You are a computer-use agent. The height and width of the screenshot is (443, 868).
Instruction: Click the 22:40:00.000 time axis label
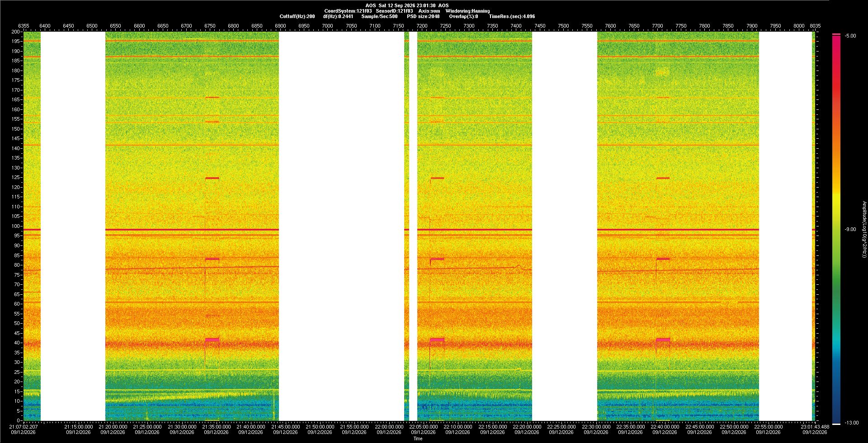coord(665,426)
